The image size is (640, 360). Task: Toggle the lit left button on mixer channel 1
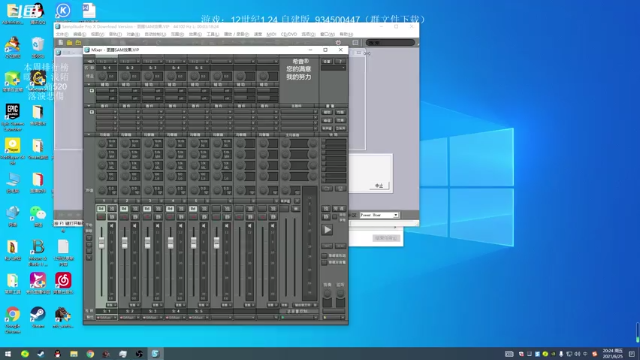tap(101, 209)
